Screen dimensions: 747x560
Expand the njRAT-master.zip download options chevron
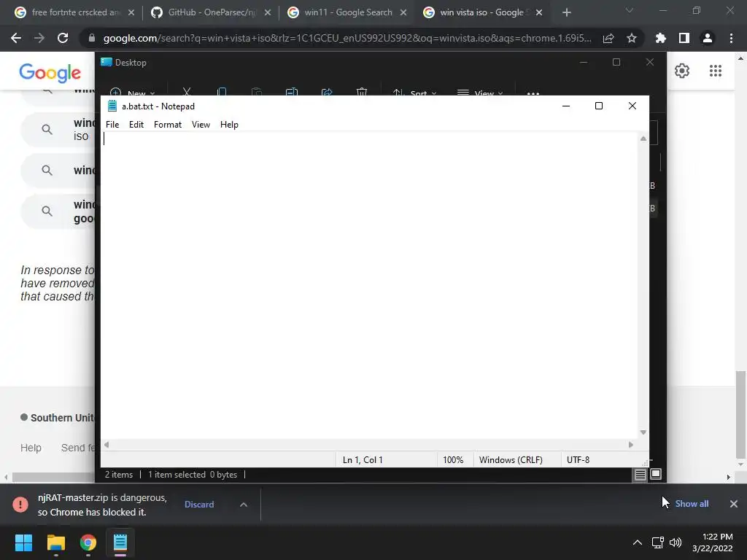[x=244, y=505]
